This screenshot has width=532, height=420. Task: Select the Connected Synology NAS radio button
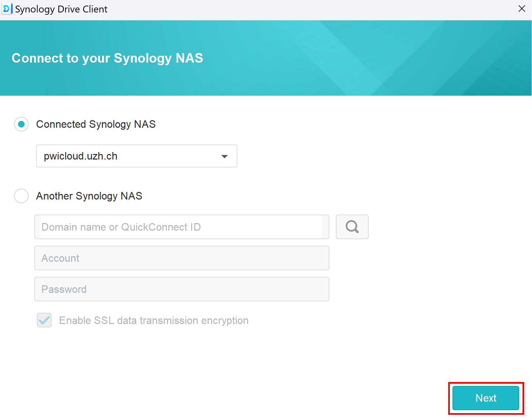(21, 124)
